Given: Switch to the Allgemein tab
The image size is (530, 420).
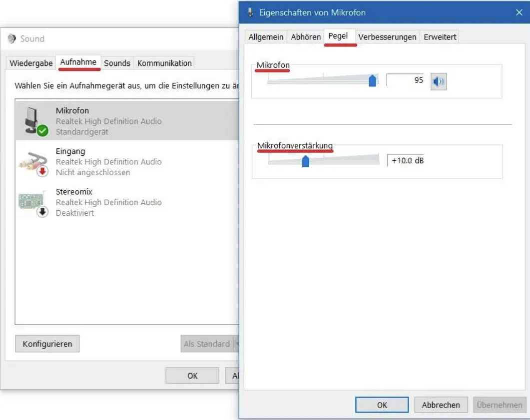Looking at the screenshot, I should [x=266, y=37].
